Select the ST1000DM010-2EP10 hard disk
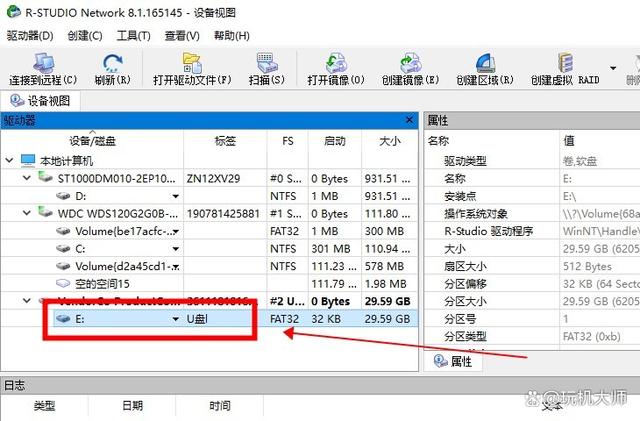The height and width of the screenshot is (421, 640). pyautogui.click(x=117, y=178)
